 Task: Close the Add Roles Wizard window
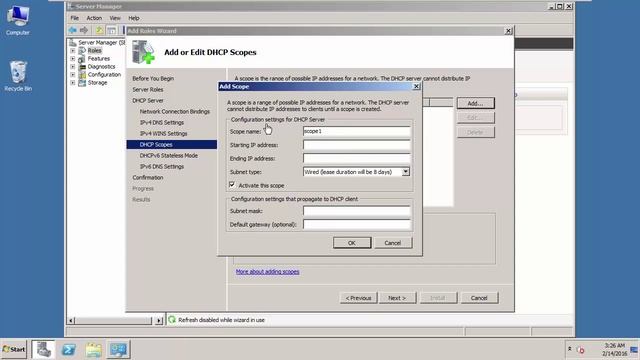(x=508, y=31)
